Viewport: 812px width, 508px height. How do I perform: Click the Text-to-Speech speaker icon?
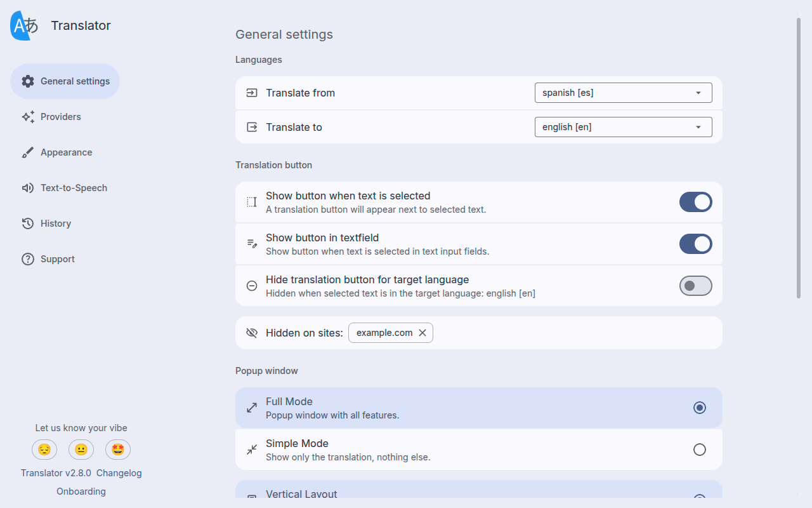28,188
